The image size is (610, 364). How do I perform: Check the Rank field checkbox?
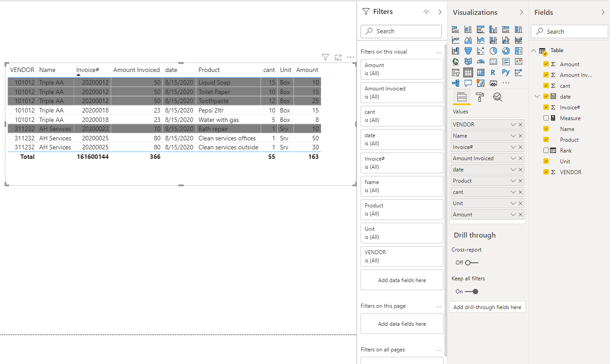[x=546, y=150]
